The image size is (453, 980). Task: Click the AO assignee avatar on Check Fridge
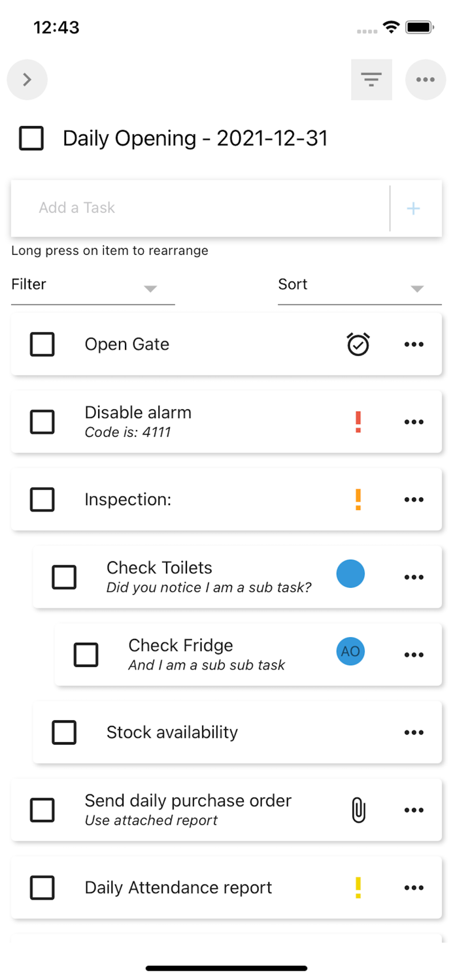click(350, 651)
